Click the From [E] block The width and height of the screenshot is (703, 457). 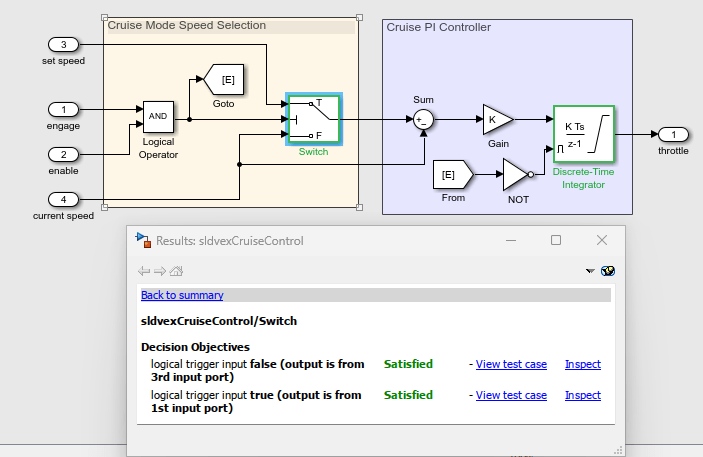tap(451, 176)
